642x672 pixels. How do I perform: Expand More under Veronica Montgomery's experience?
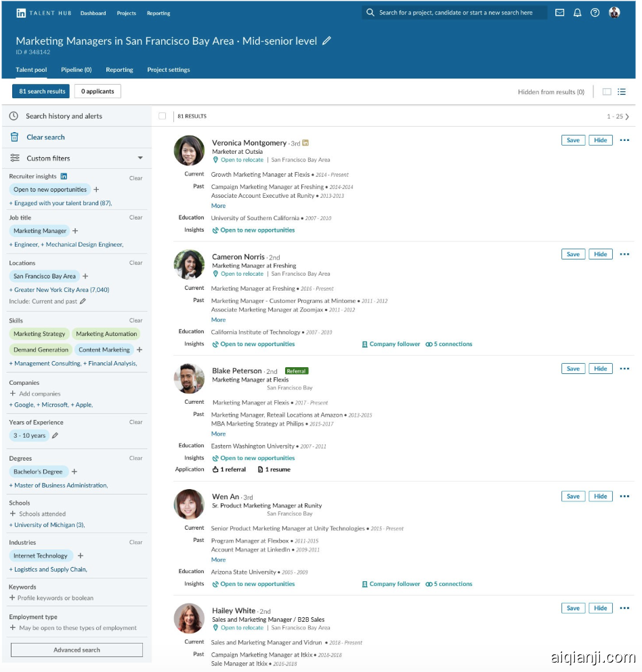coord(217,205)
